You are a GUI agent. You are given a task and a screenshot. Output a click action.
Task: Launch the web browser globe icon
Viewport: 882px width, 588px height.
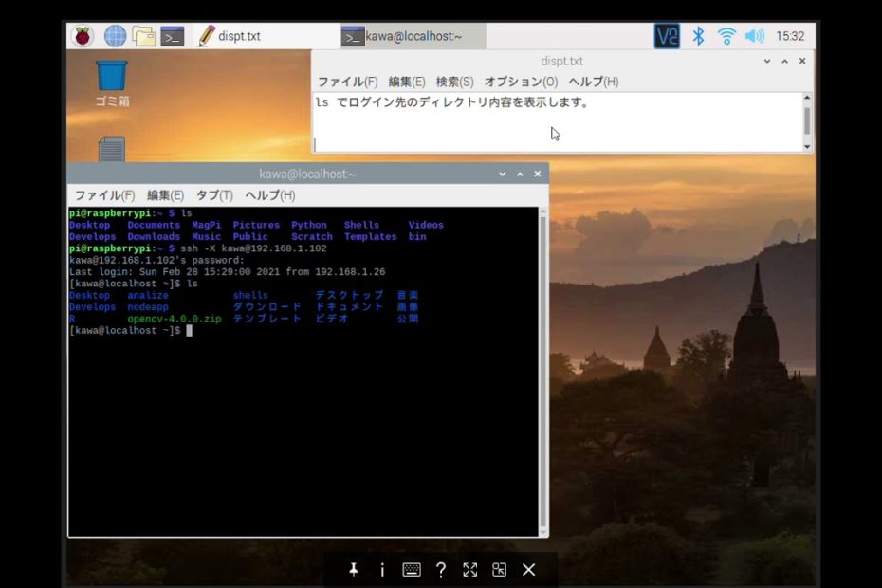click(x=115, y=36)
